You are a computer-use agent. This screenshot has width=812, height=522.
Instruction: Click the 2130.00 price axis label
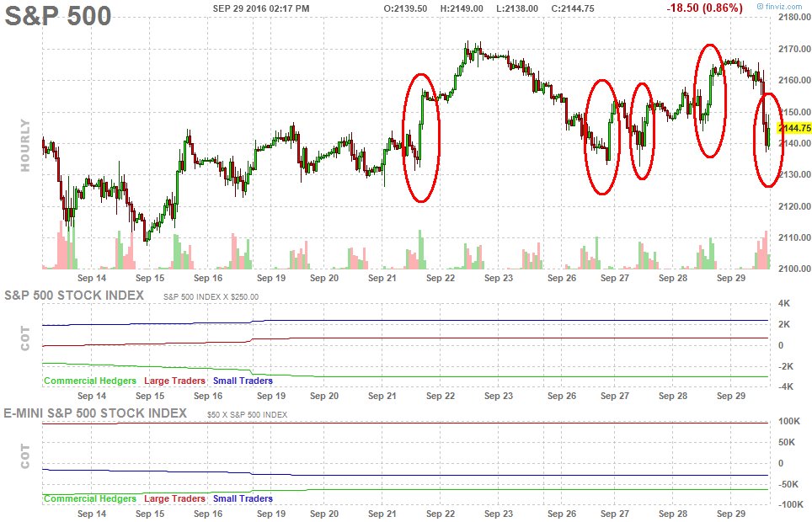pyautogui.click(x=794, y=174)
